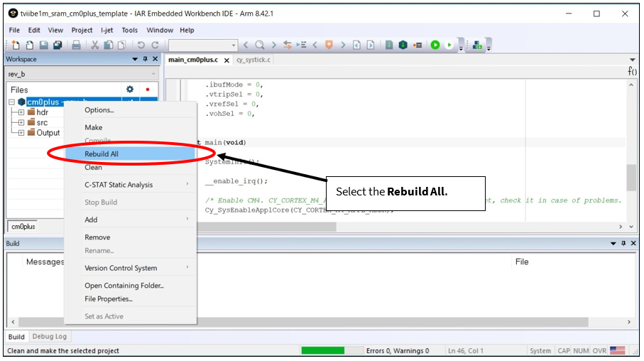Viewport: 644px width, 361px height.
Task: Click the New Document toolbar icon
Action: point(16,45)
